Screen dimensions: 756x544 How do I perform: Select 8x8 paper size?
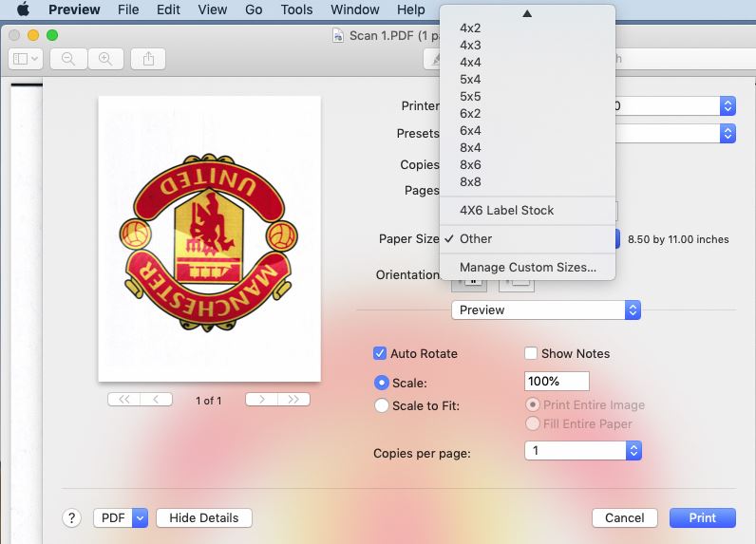click(x=527, y=182)
